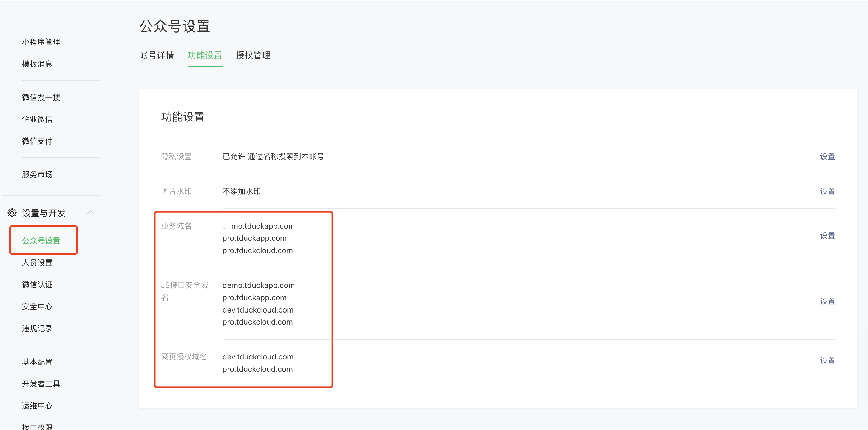Click the gear icon beside 设置与开发
This screenshot has width=868, height=430.
coord(12,213)
